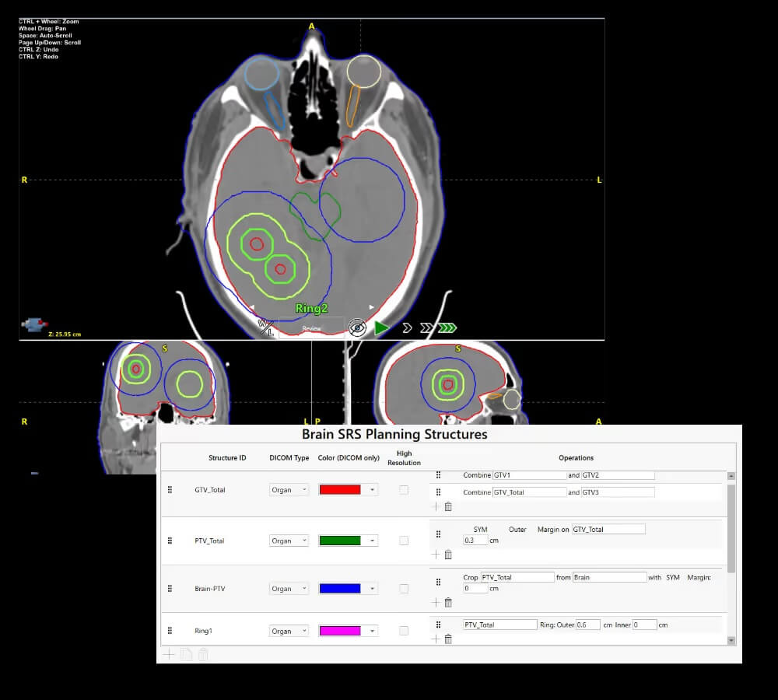Click the double chevron speed icon
The width and height of the screenshot is (778, 700).
[426, 327]
